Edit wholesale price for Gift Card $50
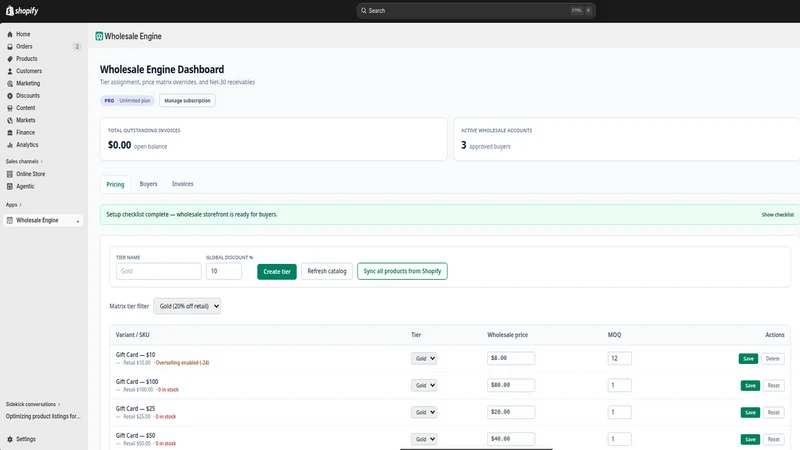 click(x=511, y=439)
